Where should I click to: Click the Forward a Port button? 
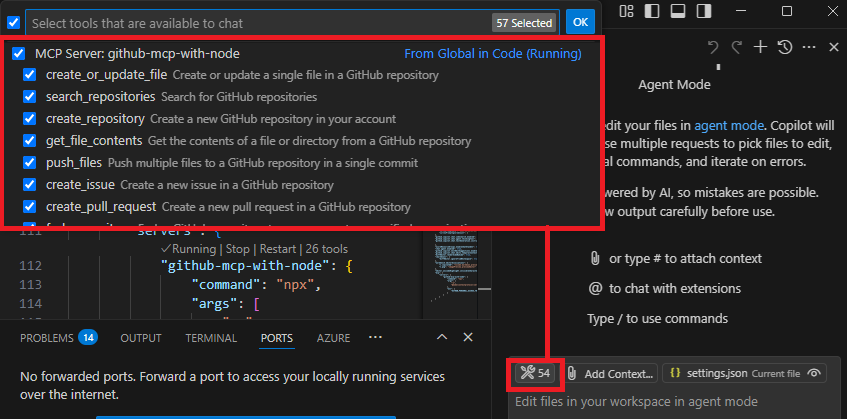click(x=246, y=417)
